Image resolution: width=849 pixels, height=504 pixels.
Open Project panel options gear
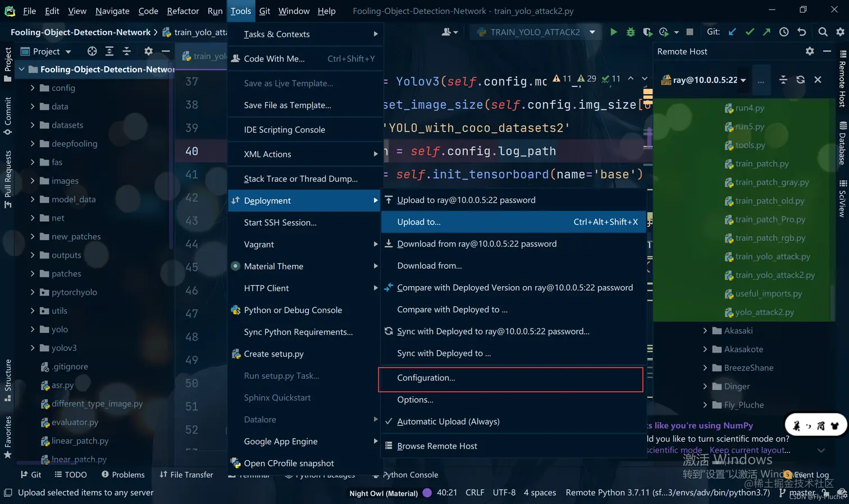[x=148, y=51]
